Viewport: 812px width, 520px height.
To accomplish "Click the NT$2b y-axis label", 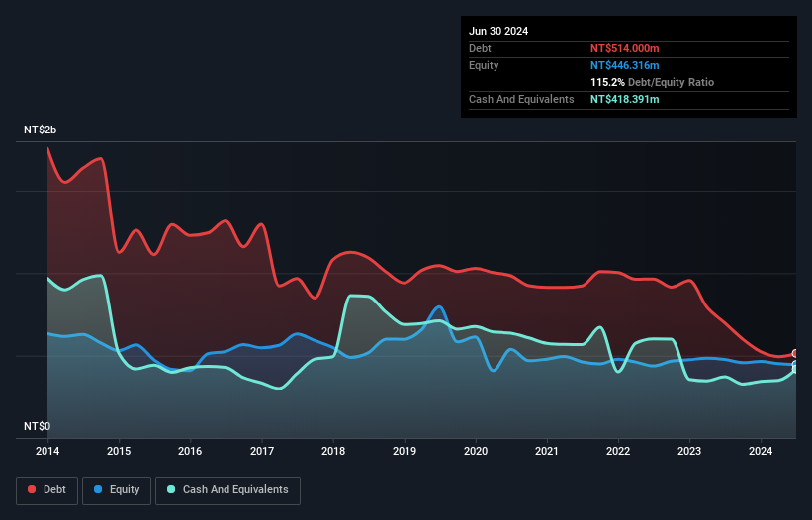I will pos(40,130).
